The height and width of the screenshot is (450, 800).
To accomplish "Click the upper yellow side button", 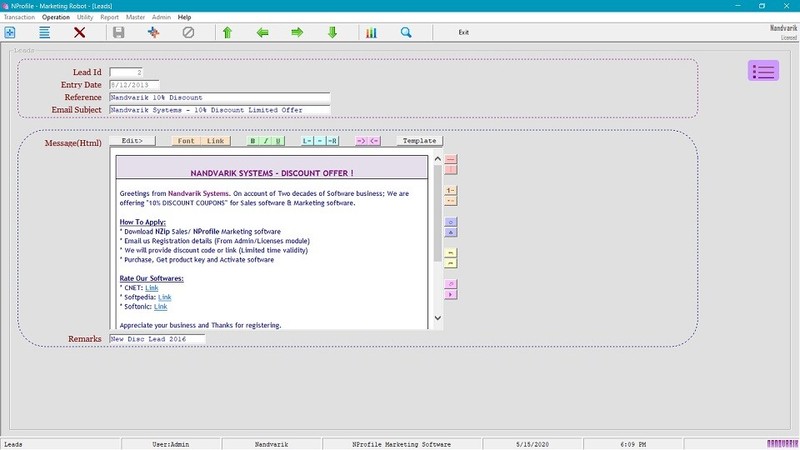I will coord(451,253).
